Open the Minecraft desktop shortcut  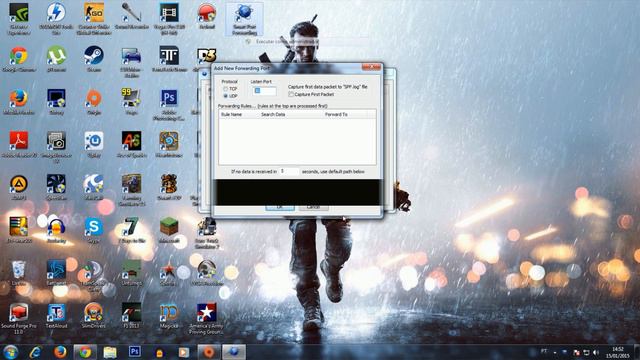click(x=169, y=231)
